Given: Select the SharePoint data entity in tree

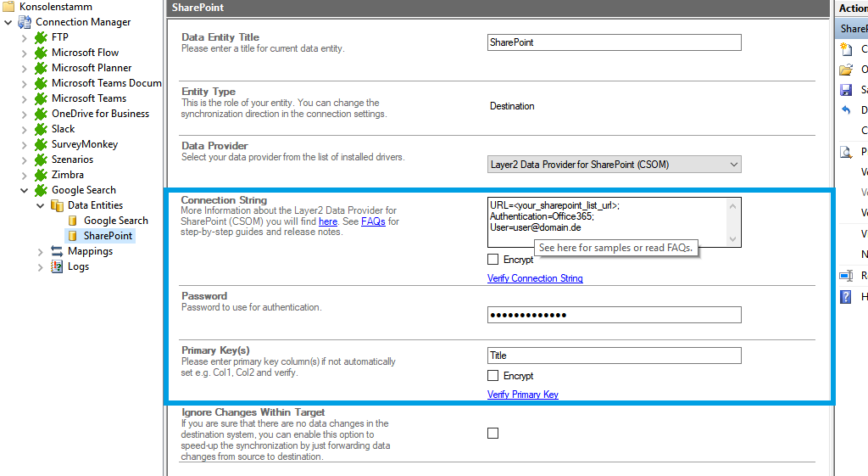Looking at the screenshot, I should point(108,236).
